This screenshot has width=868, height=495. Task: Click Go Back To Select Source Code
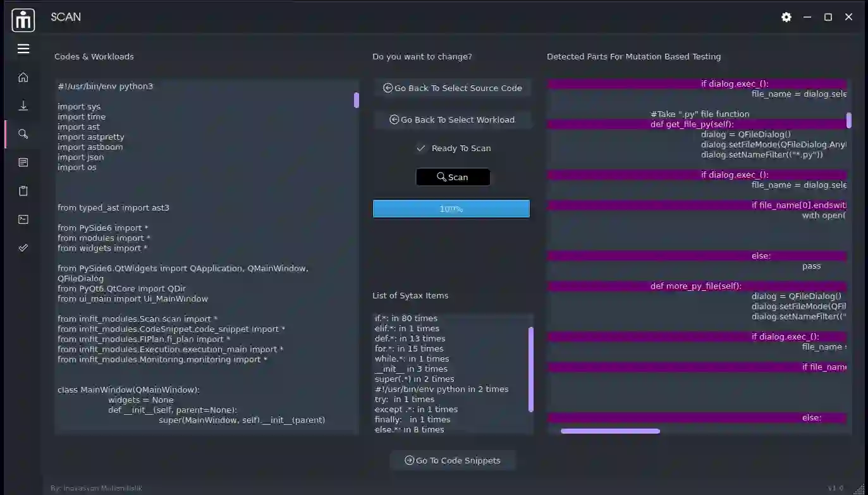453,88
